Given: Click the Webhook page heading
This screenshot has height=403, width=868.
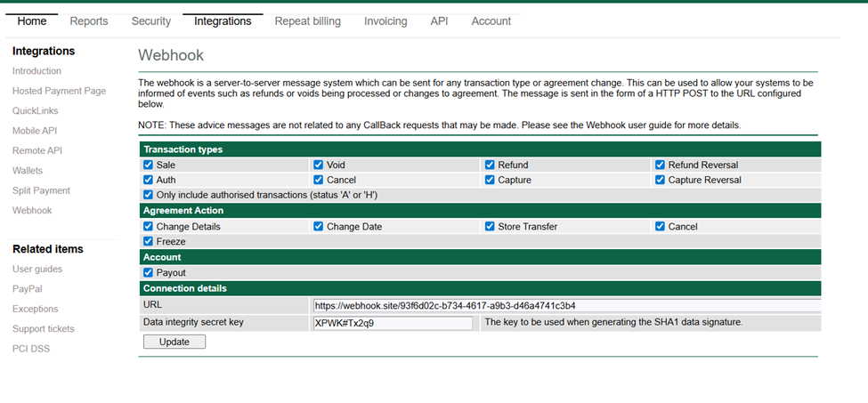Looking at the screenshot, I should (171, 55).
